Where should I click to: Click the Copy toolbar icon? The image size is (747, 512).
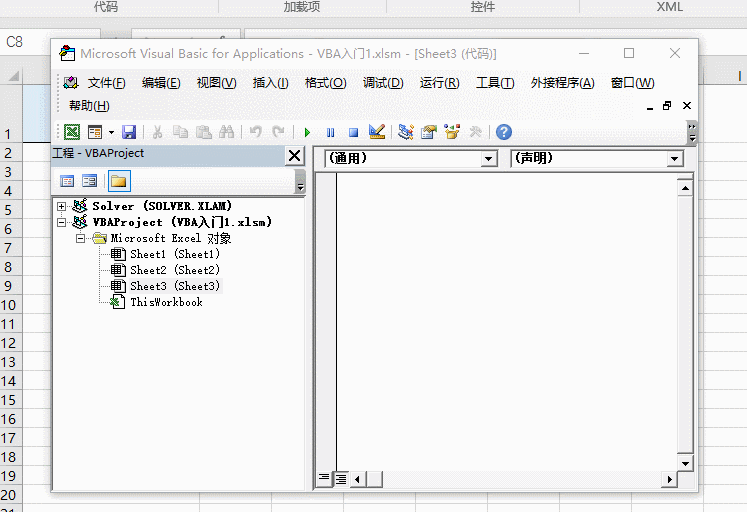point(180,132)
